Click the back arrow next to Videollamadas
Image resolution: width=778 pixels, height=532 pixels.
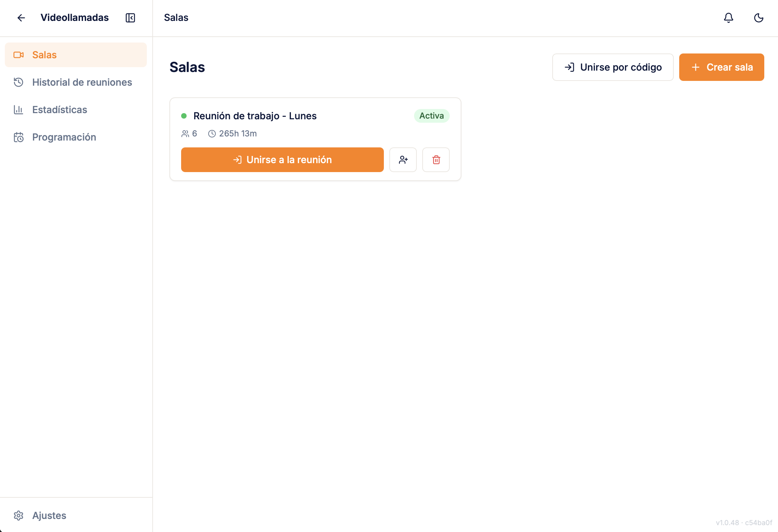coord(21,18)
